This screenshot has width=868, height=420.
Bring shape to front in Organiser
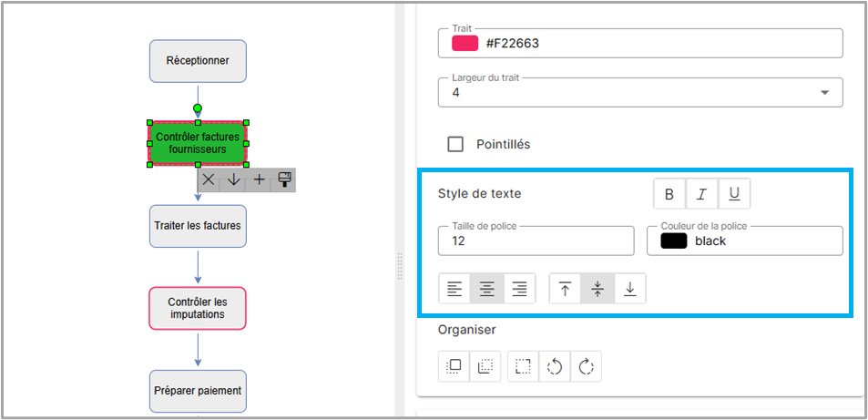tap(454, 366)
